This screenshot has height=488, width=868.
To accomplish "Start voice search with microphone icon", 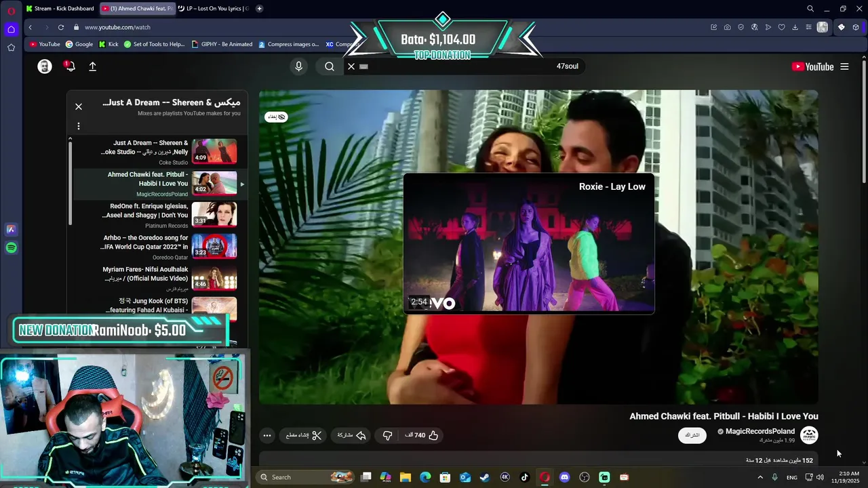I will (x=298, y=66).
